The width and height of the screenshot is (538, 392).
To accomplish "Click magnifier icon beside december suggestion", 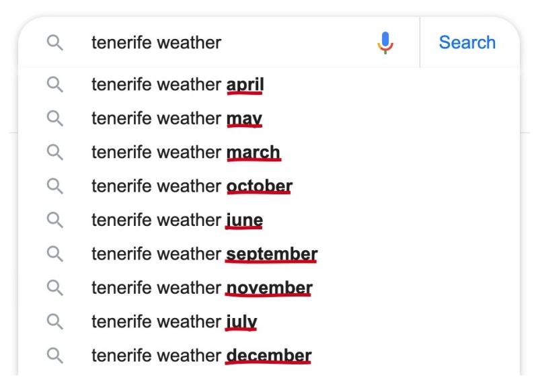I will click(55, 356).
